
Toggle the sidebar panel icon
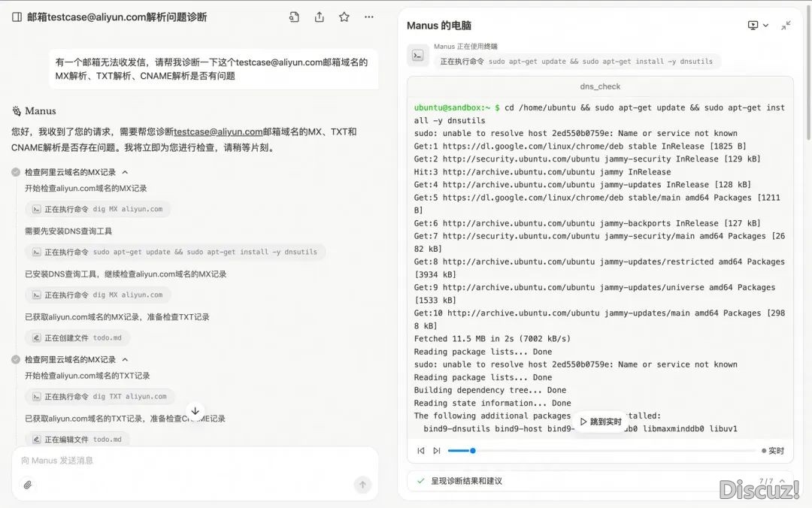coord(17,17)
